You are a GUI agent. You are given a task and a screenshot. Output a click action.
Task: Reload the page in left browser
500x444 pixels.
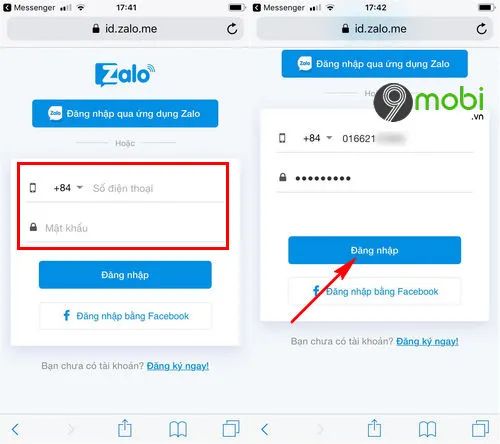[x=232, y=29]
